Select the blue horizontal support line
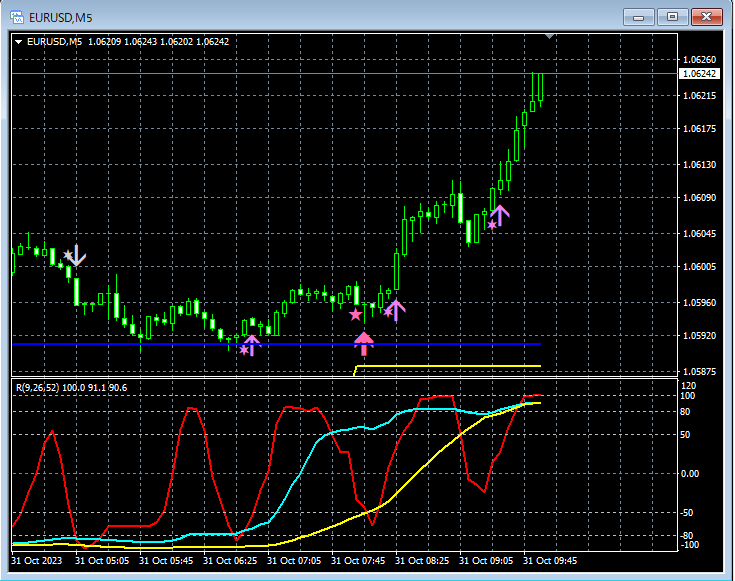Image resolution: width=735 pixels, height=581 pixels. (276, 344)
